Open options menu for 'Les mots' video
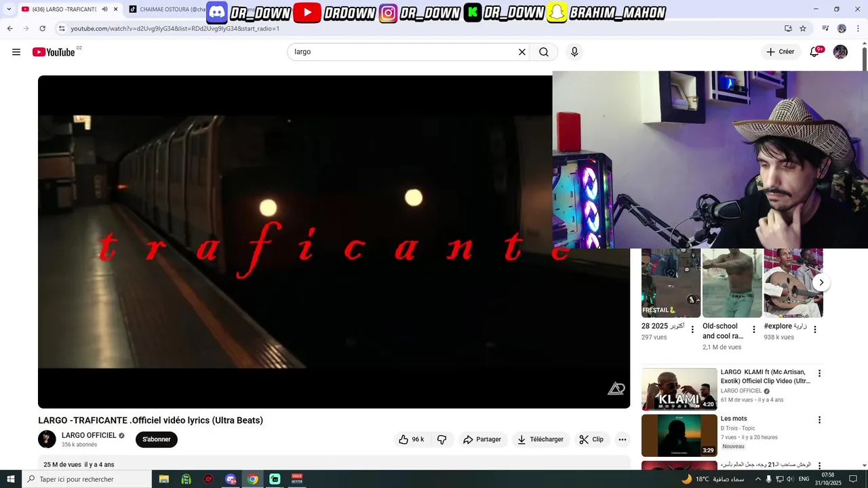This screenshot has height=488, width=868. pos(819,420)
